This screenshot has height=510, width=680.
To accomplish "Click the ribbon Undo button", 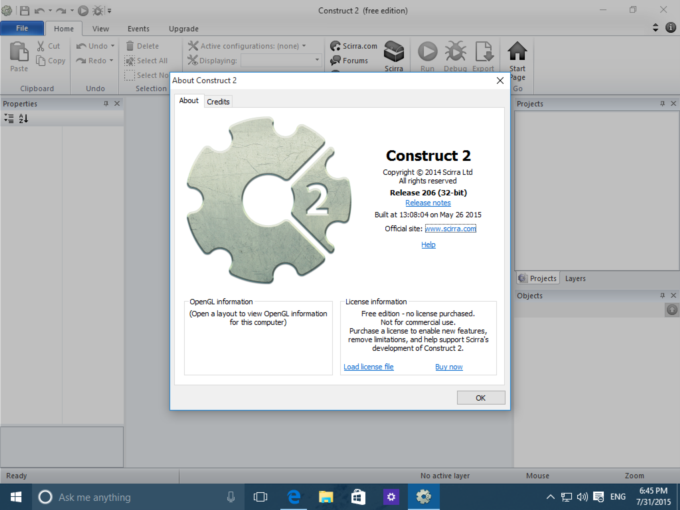I will pos(92,46).
